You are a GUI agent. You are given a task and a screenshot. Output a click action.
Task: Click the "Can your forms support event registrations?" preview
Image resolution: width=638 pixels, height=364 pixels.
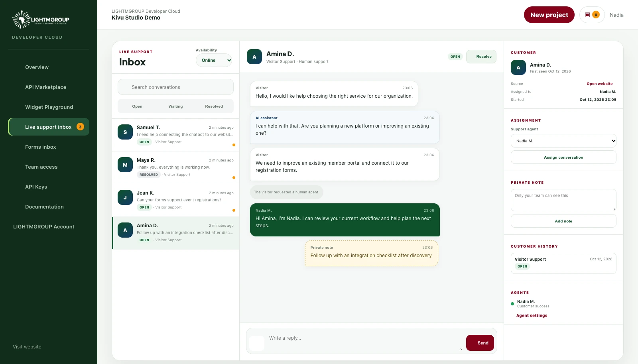(x=179, y=200)
